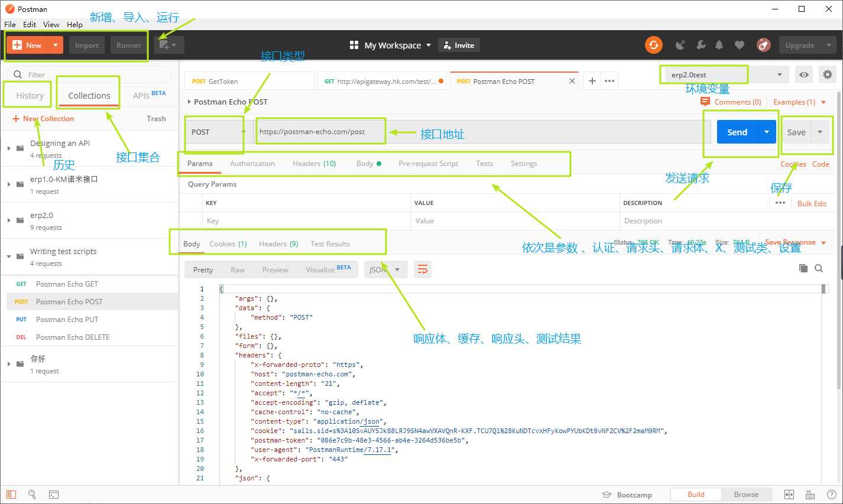
Task: Open the Test Results response tab
Action: click(330, 243)
